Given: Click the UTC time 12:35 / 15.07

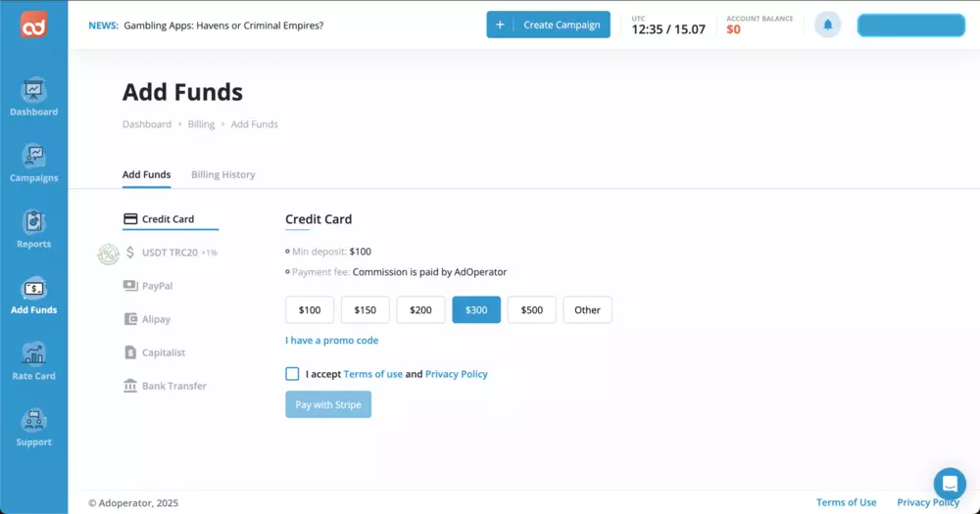Looking at the screenshot, I should tap(668, 29).
